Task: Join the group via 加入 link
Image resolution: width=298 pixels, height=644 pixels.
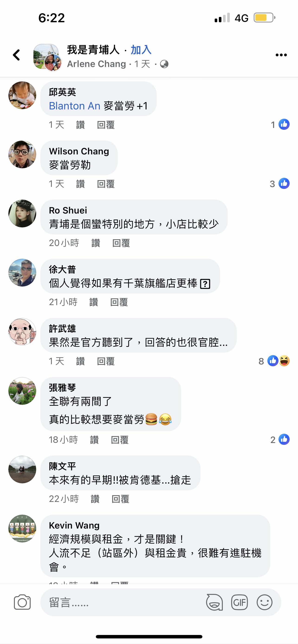Action: [141, 50]
